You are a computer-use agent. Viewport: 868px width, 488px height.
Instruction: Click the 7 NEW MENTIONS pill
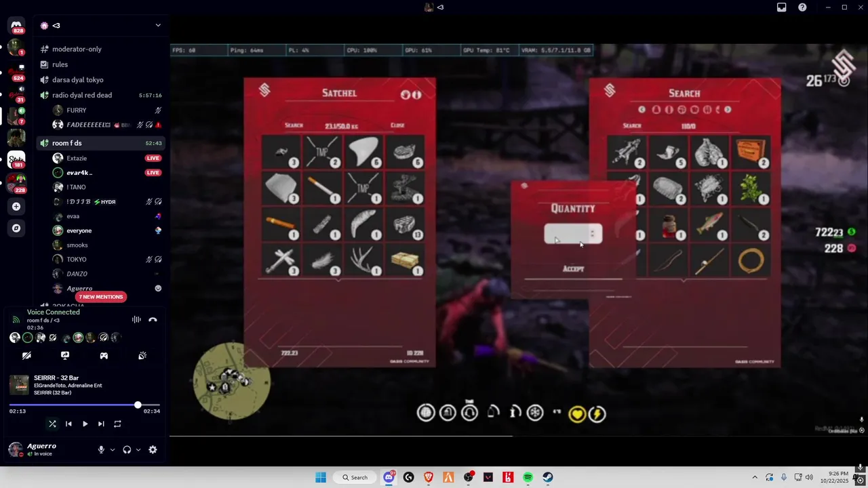(100, 297)
